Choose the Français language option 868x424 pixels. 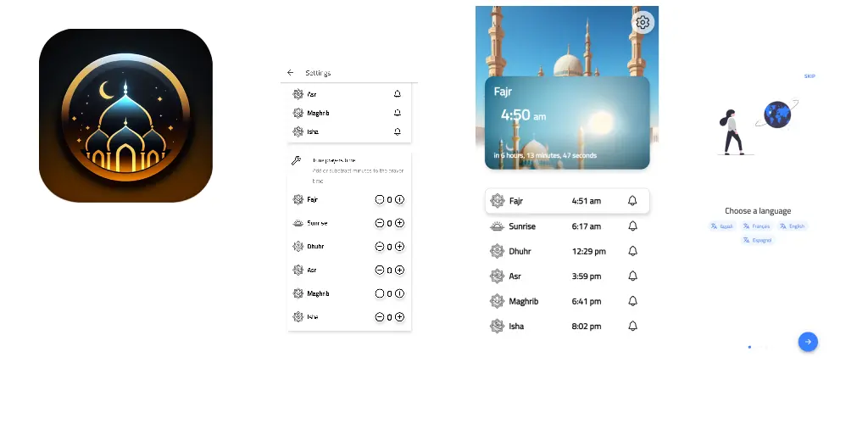coord(757,226)
